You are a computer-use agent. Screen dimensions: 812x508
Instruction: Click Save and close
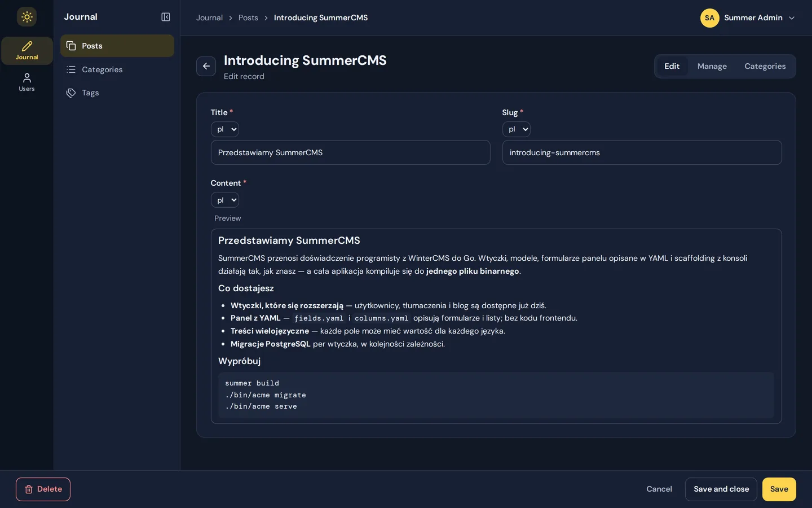click(721, 489)
